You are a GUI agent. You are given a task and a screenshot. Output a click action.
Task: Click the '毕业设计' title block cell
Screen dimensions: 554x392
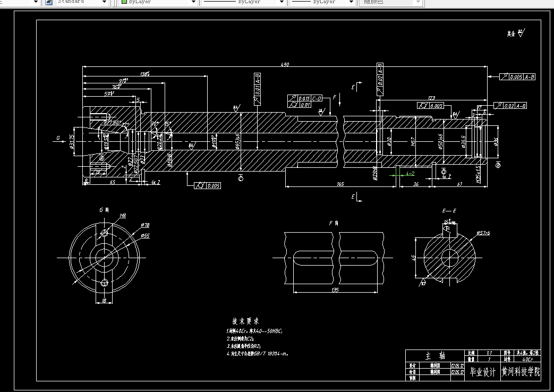point(483,372)
